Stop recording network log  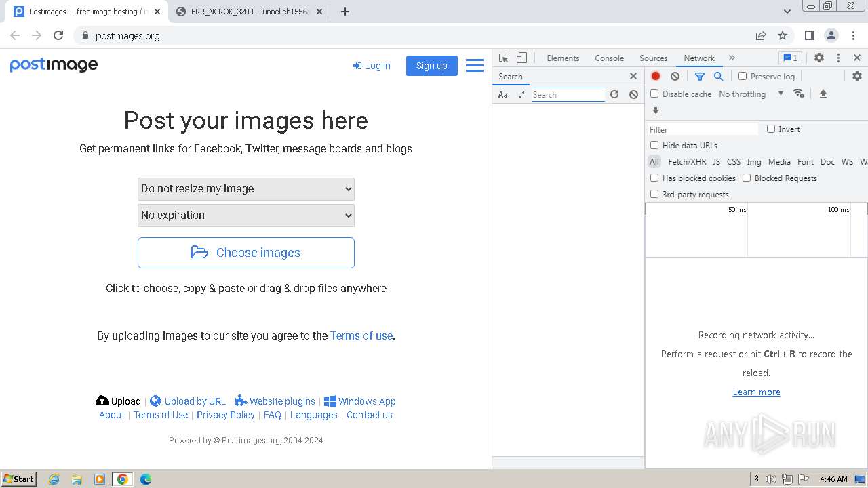point(656,77)
